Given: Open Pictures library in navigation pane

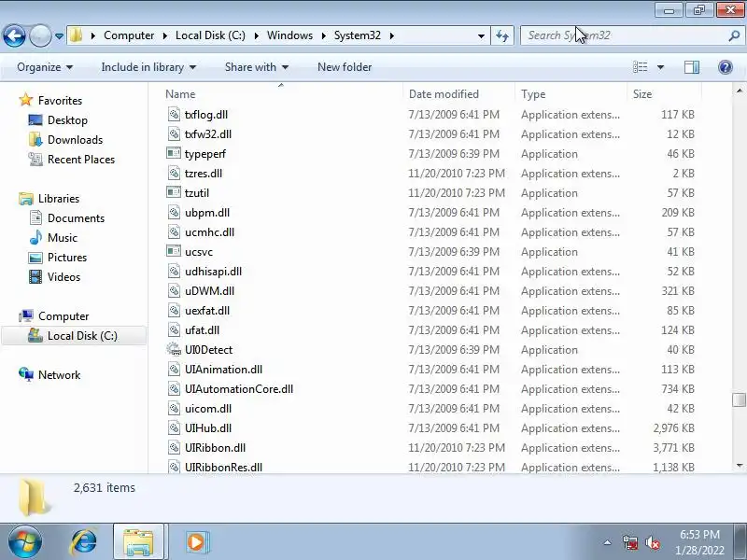Looking at the screenshot, I should (67, 258).
